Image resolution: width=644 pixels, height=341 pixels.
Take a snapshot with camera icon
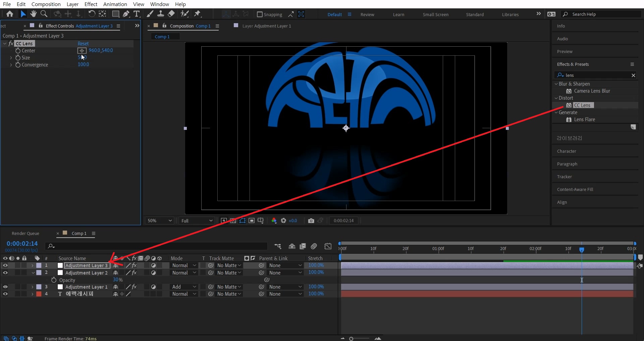click(x=311, y=221)
